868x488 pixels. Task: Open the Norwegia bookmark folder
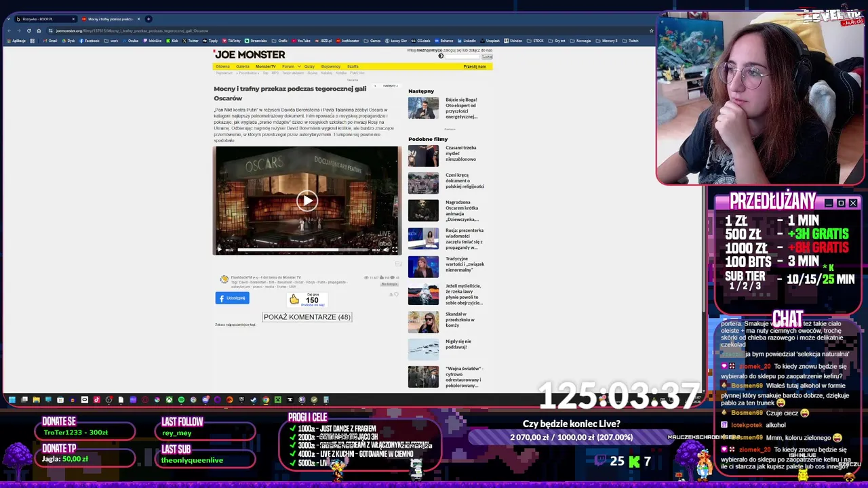[x=580, y=41]
